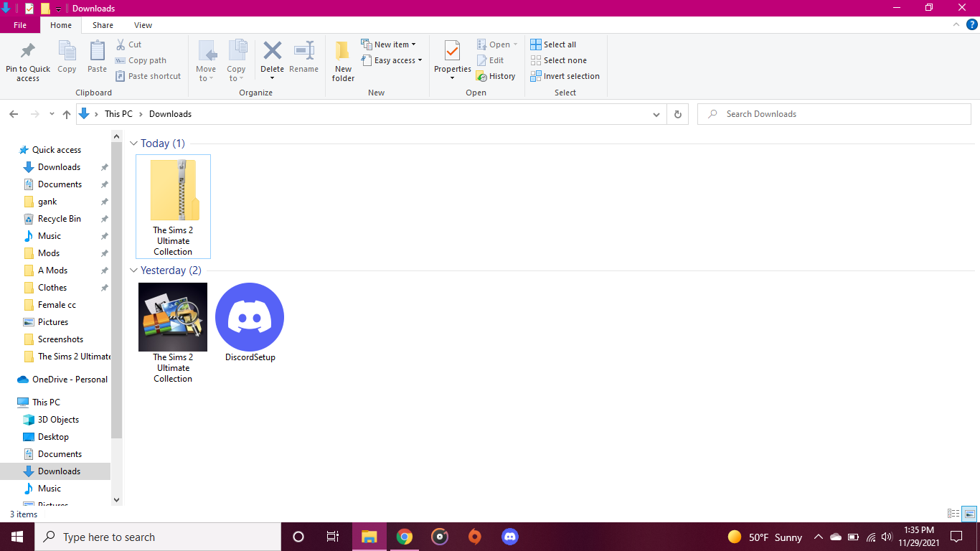The height and width of the screenshot is (551, 980).
Task: Open the File menu
Action: click(20, 25)
